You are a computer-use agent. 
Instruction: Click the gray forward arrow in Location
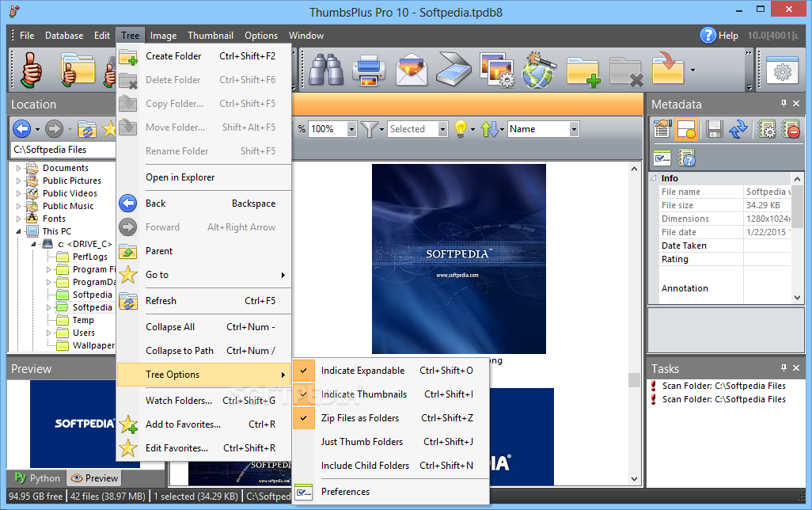pos(54,128)
